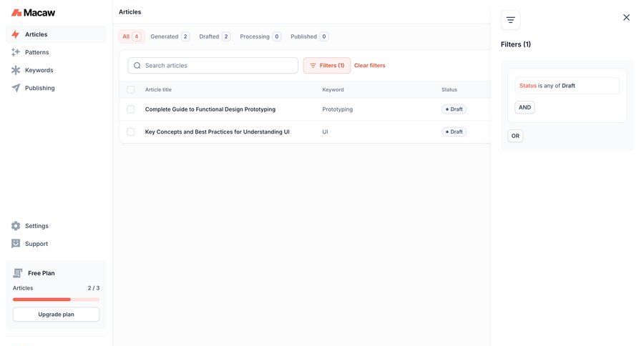Switch to the Processing tab
This screenshot has width=644, height=346.
[x=260, y=36]
